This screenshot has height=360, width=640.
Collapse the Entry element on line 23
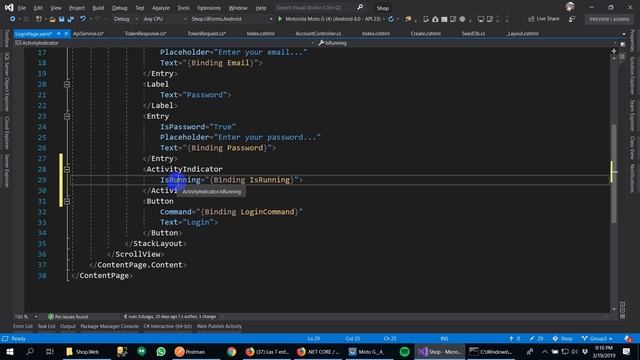coord(67,116)
